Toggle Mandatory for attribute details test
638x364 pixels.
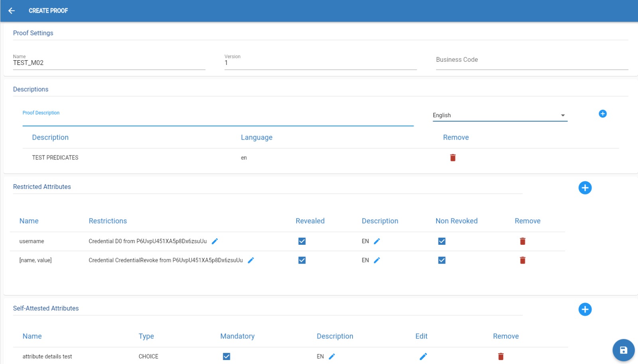click(x=226, y=356)
